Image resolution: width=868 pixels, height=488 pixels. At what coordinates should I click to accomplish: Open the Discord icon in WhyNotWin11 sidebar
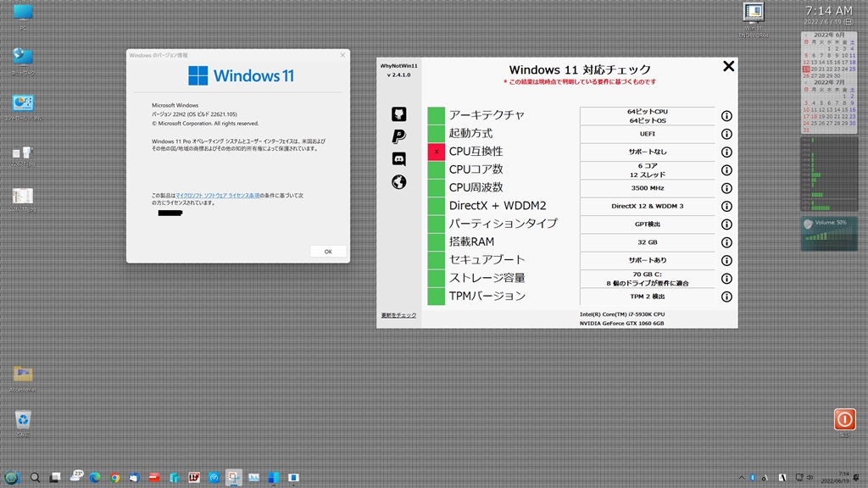tap(398, 158)
